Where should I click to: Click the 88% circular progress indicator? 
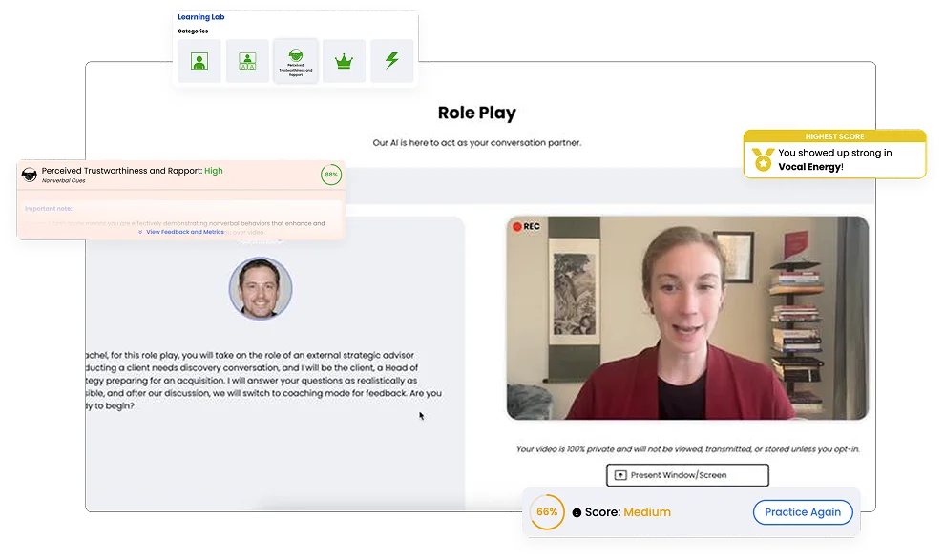[331, 175]
